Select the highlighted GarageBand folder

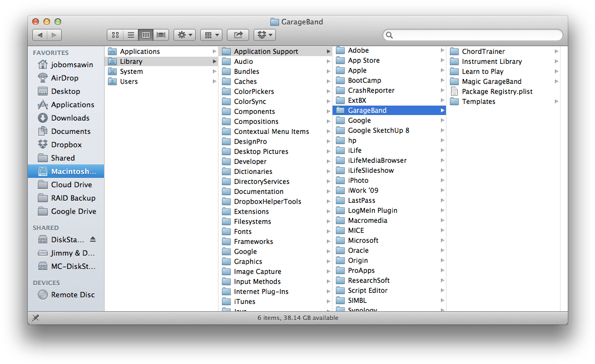389,111
